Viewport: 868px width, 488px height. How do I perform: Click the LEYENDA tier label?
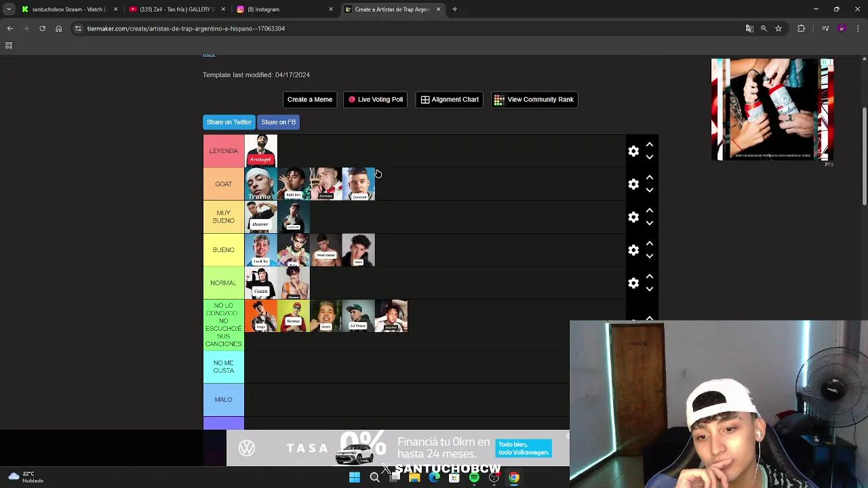tap(224, 150)
